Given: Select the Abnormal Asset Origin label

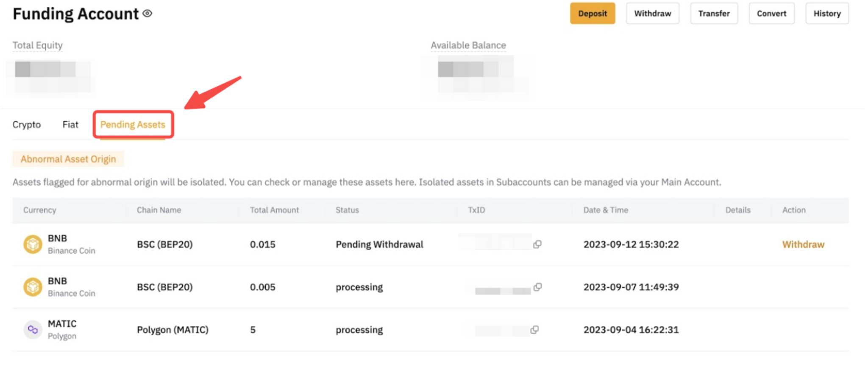Looking at the screenshot, I should (x=68, y=159).
